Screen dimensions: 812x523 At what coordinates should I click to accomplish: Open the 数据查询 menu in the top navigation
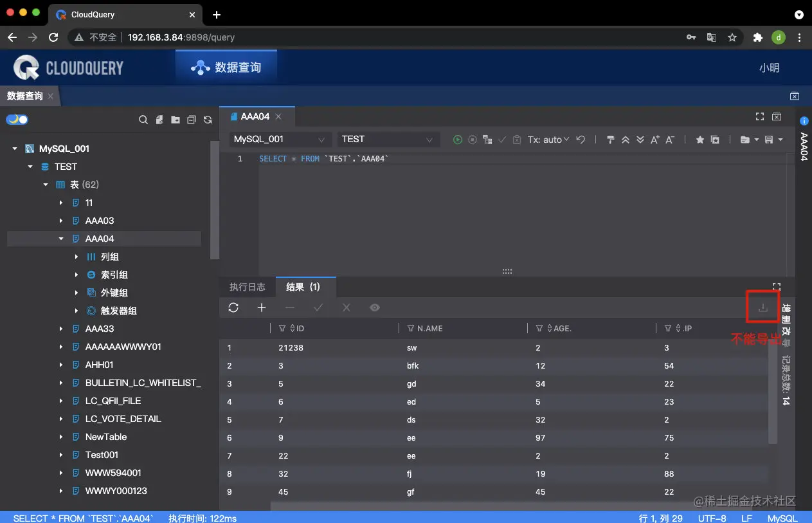pyautogui.click(x=226, y=67)
